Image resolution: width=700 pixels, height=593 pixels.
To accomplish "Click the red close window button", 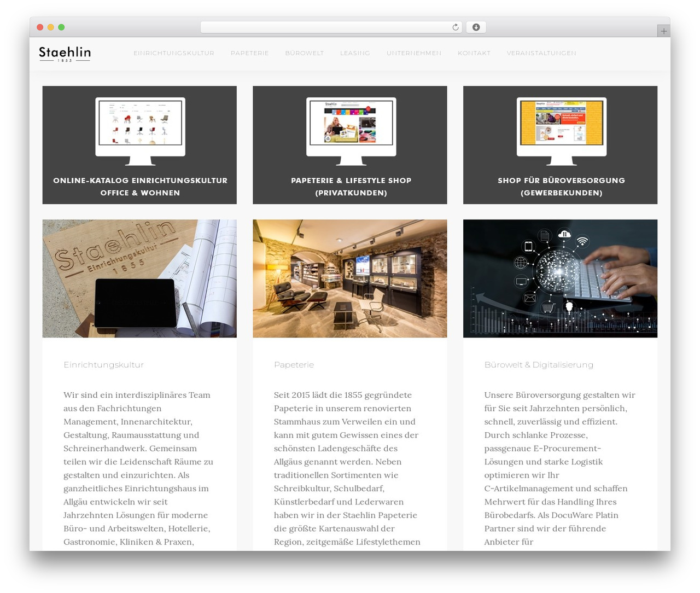I will point(40,27).
